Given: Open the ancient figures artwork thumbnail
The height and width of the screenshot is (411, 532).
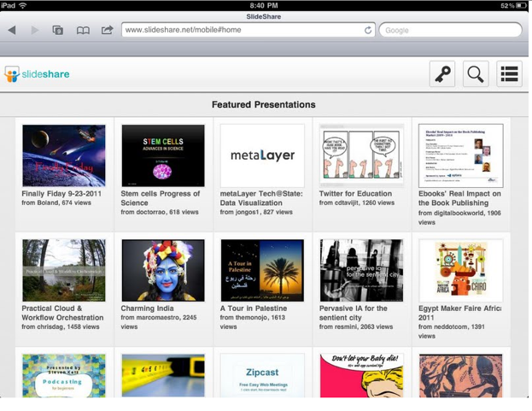Looking at the screenshot, I should [x=461, y=375].
